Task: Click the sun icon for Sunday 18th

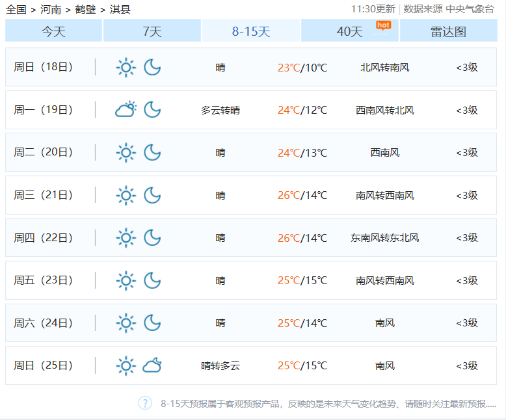Action: (x=126, y=67)
